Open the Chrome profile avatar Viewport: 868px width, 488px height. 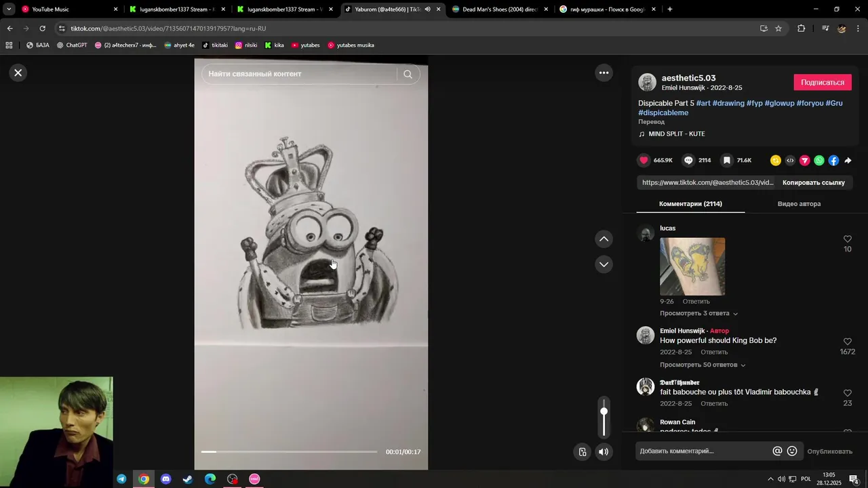pyautogui.click(x=842, y=28)
